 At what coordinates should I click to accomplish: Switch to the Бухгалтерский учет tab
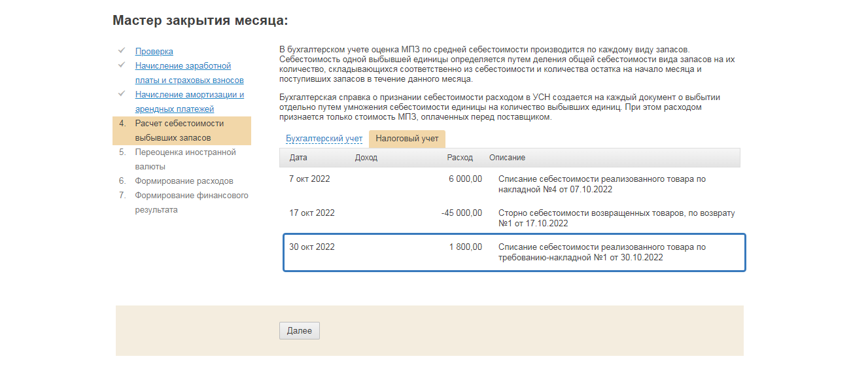pos(324,139)
